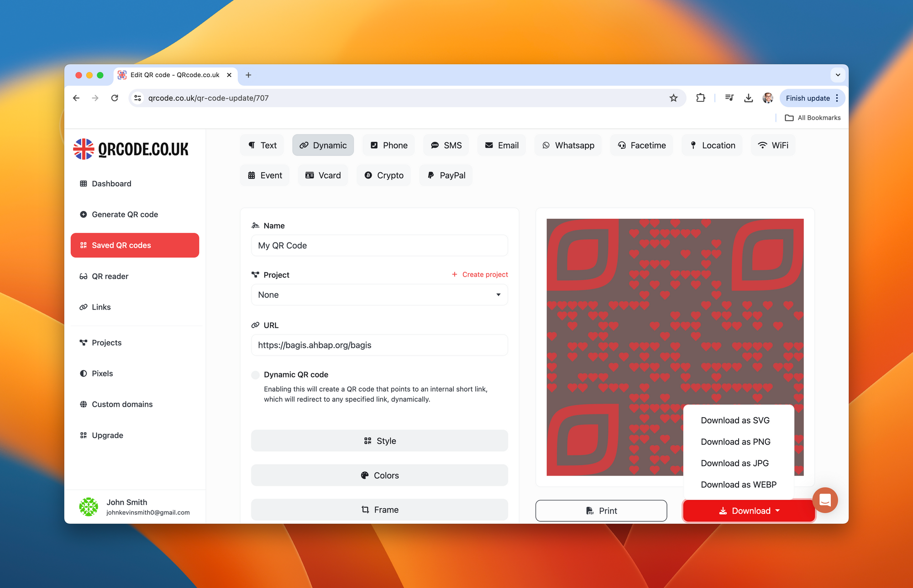Expand the Colors section
This screenshot has height=588, width=913.
pos(379,475)
